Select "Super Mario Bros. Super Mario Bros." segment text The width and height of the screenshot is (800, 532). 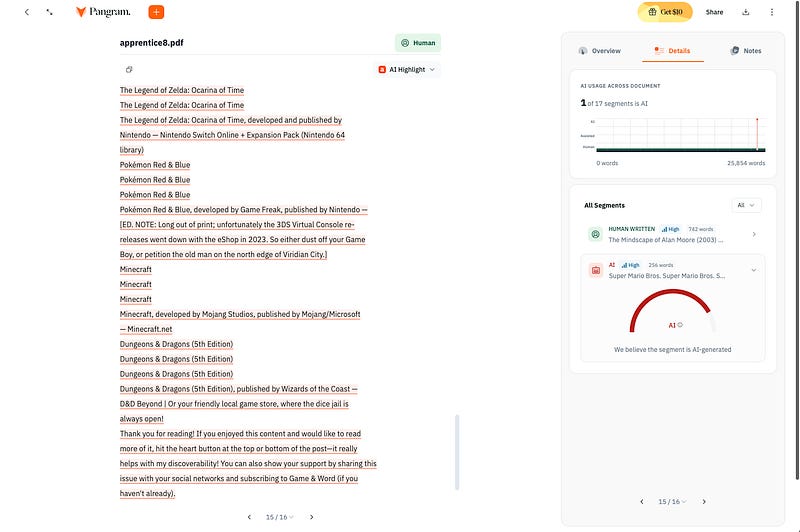(666, 276)
